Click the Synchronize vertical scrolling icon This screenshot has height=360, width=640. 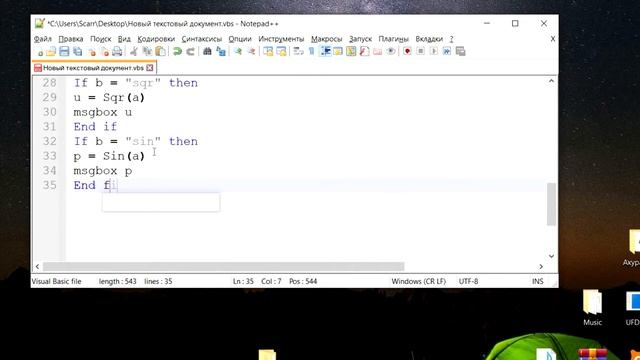coord(268,51)
